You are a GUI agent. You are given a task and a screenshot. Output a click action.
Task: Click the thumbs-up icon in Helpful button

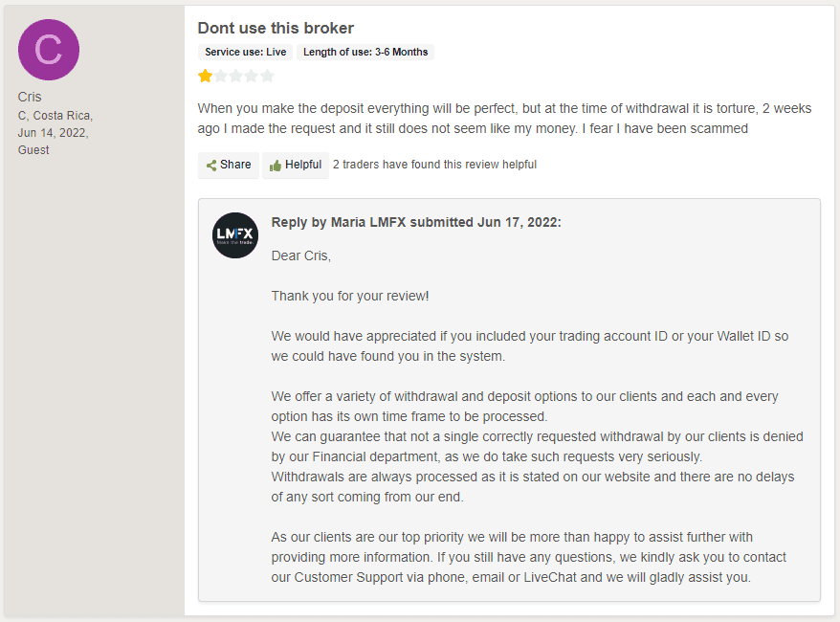(x=276, y=166)
